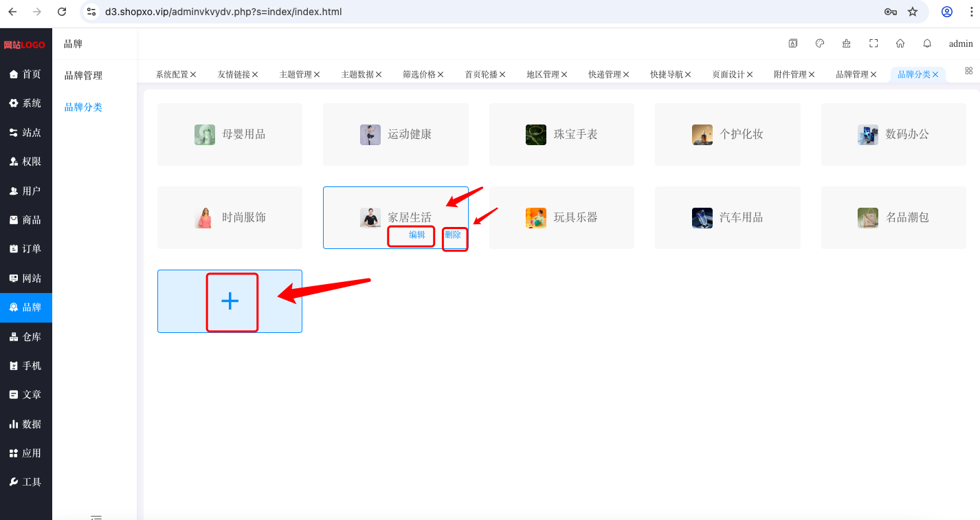Select the 母婴用品 category card
The width and height of the screenshot is (980, 520).
coord(230,134)
